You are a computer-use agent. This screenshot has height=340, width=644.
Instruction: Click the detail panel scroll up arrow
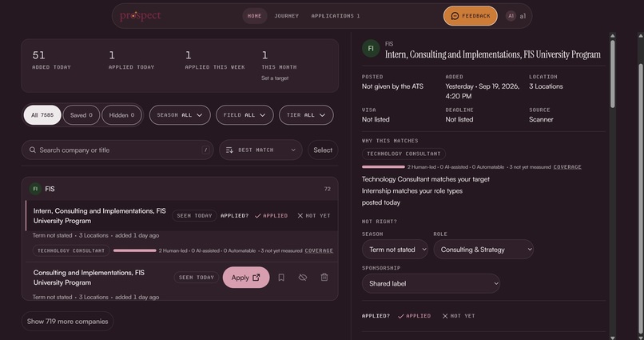[612, 36]
